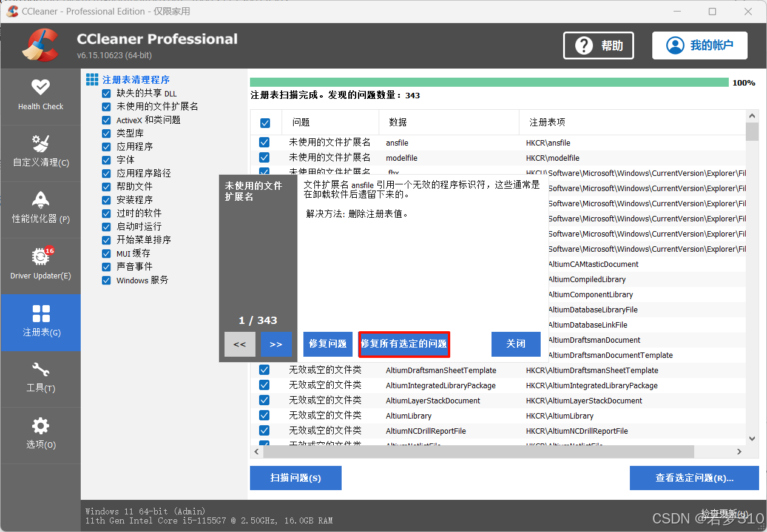Image resolution: width=767 pixels, height=532 pixels.
Task: Click the 检查更新 link
Action: pos(724,513)
